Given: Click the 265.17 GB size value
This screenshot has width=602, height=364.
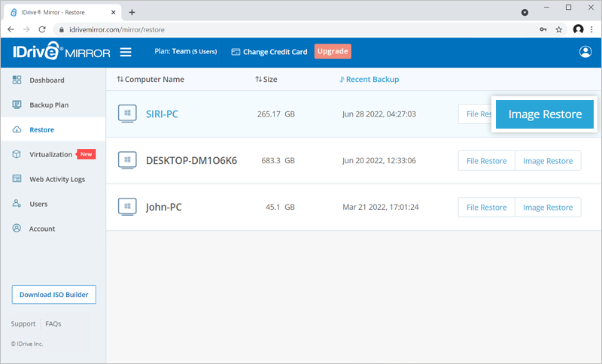Looking at the screenshot, I should click(x=275, y=114).
